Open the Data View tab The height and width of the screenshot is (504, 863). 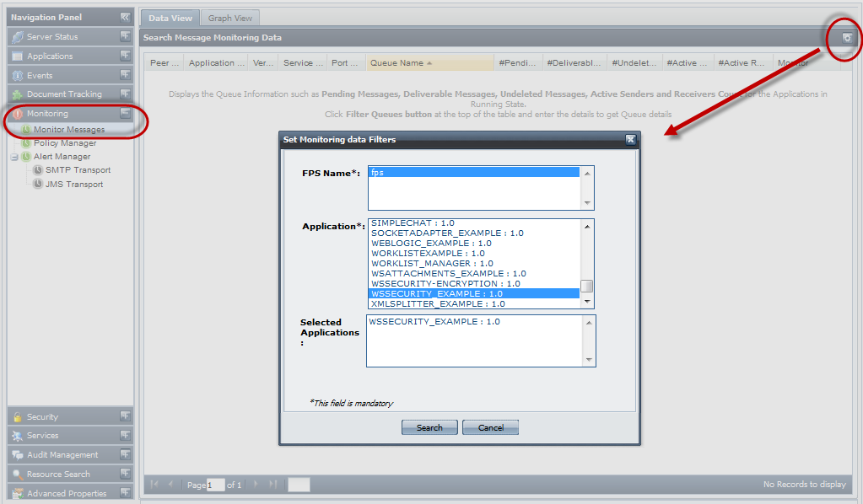170,18
